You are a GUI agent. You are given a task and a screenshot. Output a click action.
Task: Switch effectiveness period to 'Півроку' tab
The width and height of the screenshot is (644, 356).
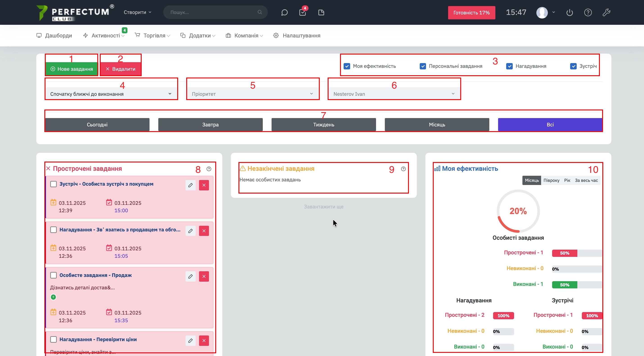point(551,180)
